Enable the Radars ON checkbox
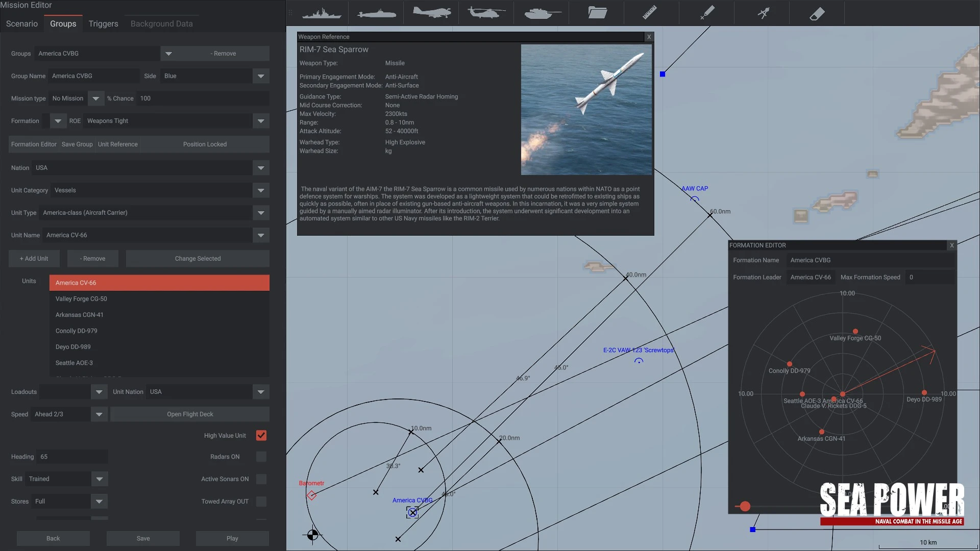 (261, 457)
